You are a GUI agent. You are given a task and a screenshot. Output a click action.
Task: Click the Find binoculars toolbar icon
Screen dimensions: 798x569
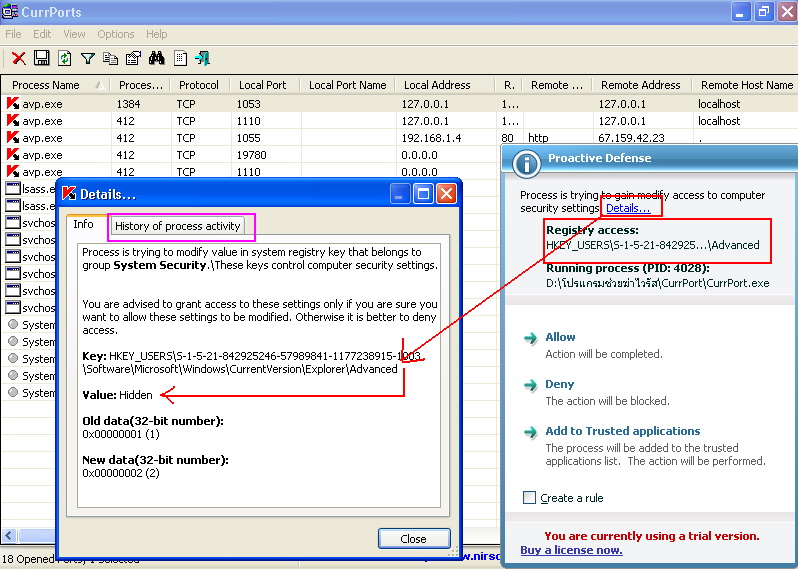(x=156, y=58)
